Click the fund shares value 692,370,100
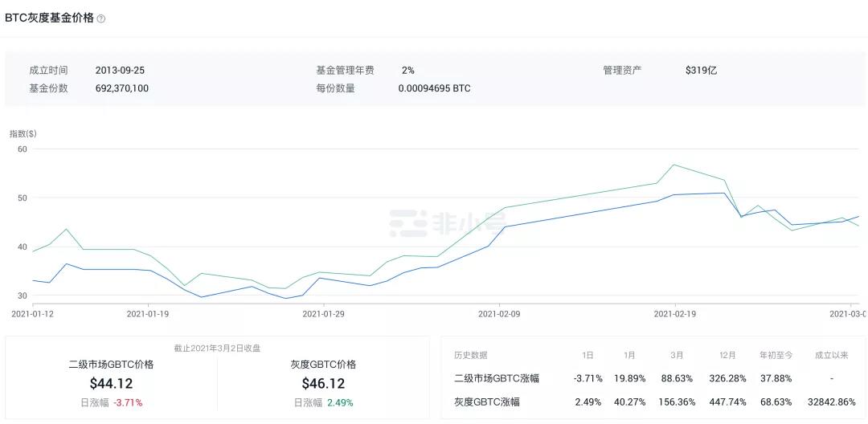The width and height of the screenshot is (868, 424). pos(122,88)
